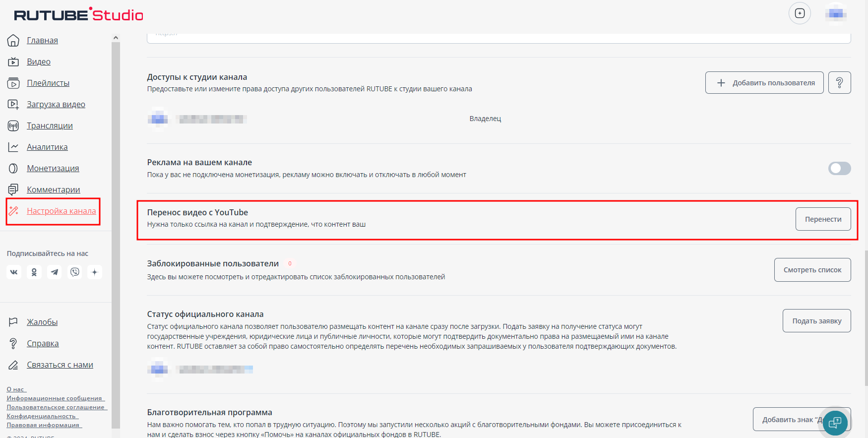Click the channel settings wand icon
The height and width of the screenshot is (438, 868).
click(13, 211)
